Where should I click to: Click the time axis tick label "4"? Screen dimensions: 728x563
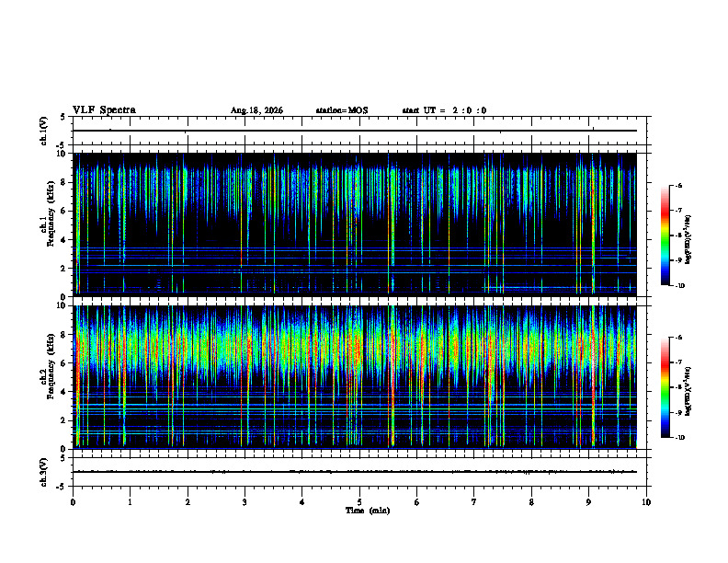coord(302,502)
